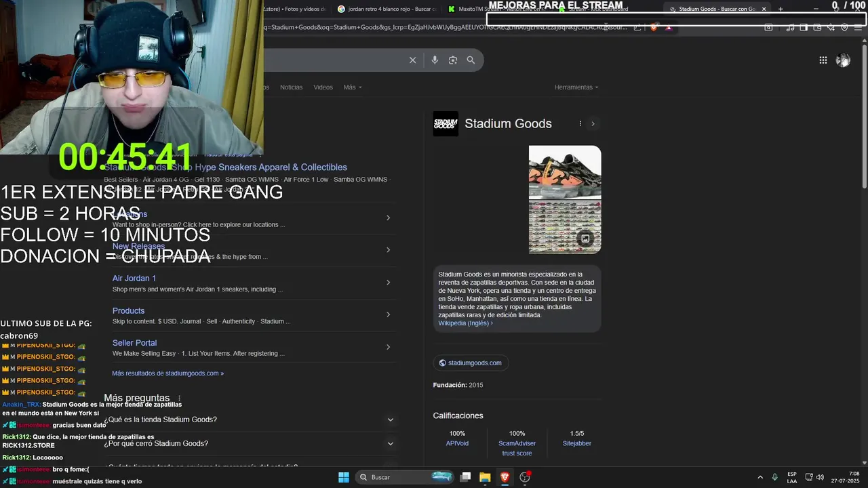Open a new browser tab
Screen dimensions: 868x488
pos(781,9)
